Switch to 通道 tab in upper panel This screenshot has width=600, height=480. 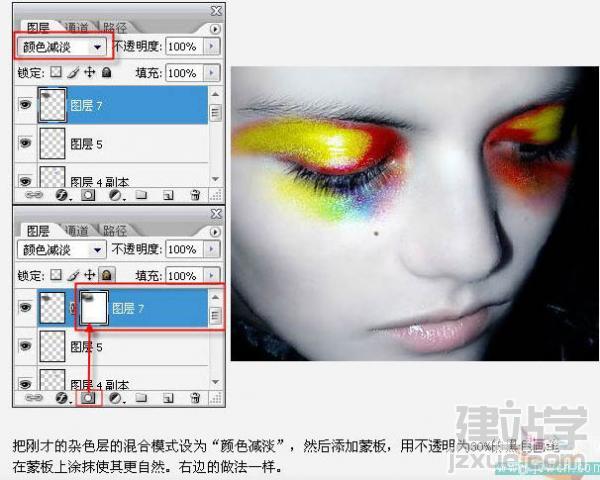76,27
